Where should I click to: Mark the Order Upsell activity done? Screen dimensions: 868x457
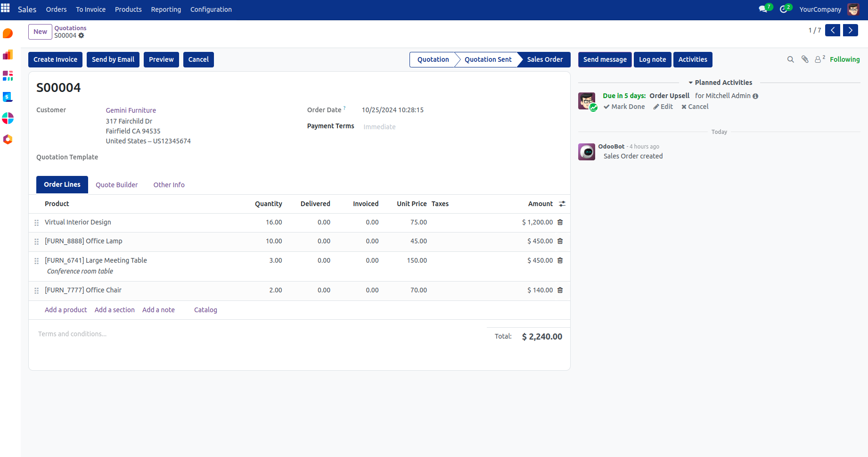coord(624,107)
